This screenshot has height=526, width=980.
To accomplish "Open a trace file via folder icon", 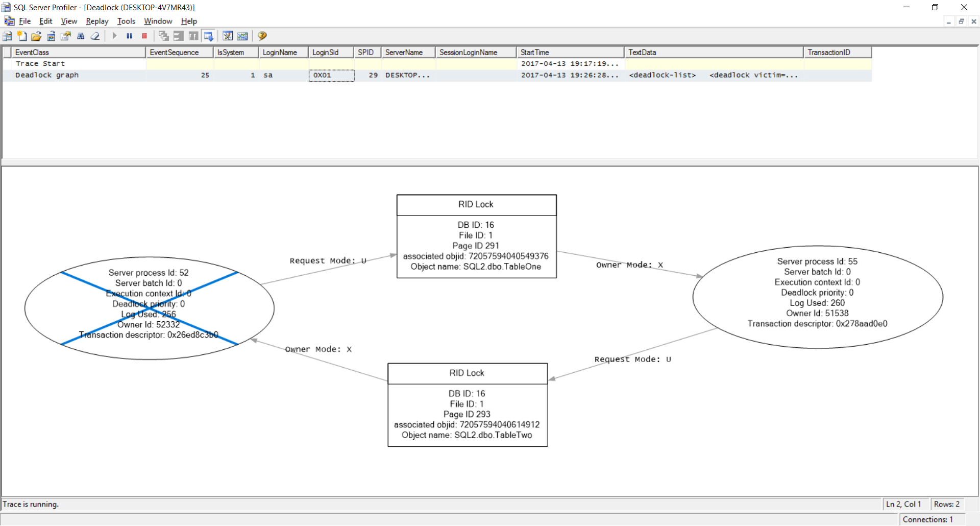I will (36, 36).
